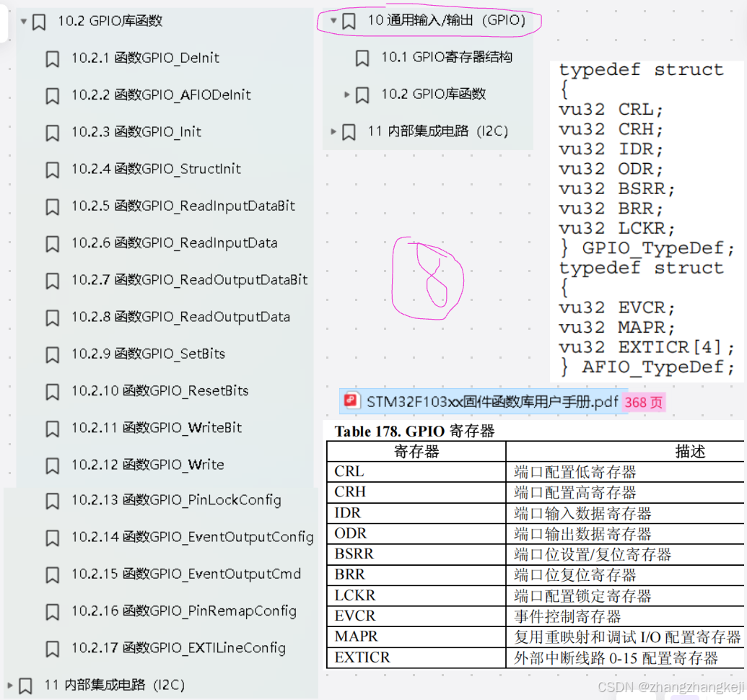Click the red PDF file icon
The height and width of the screenshot is (700, 747).
[x=351, y=401]
